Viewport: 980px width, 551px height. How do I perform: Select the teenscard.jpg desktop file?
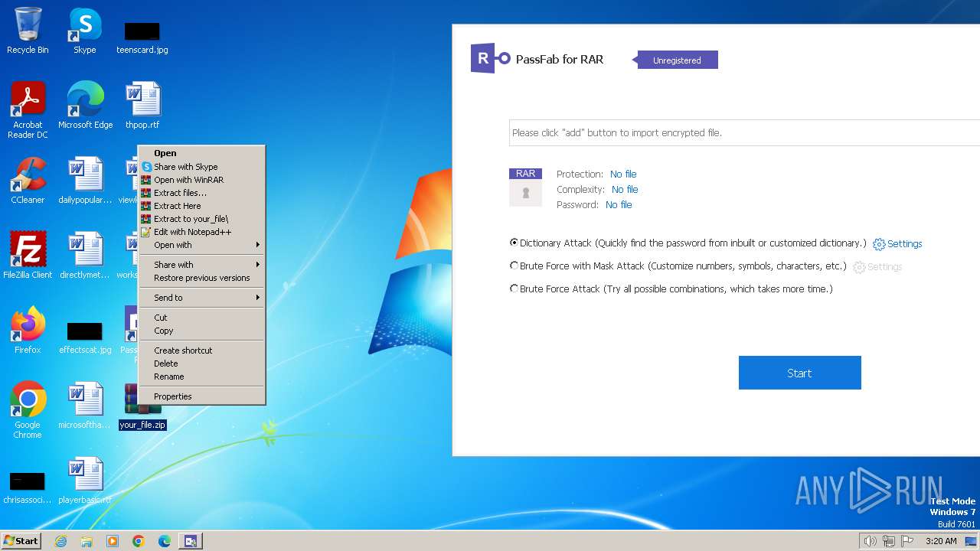[x=142, y=36]
